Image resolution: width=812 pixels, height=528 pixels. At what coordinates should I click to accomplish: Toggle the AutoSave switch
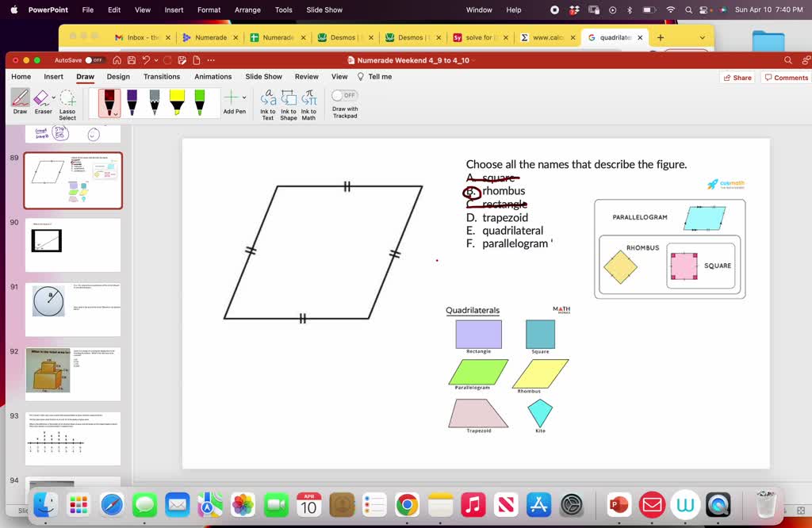tap(94, 60)
